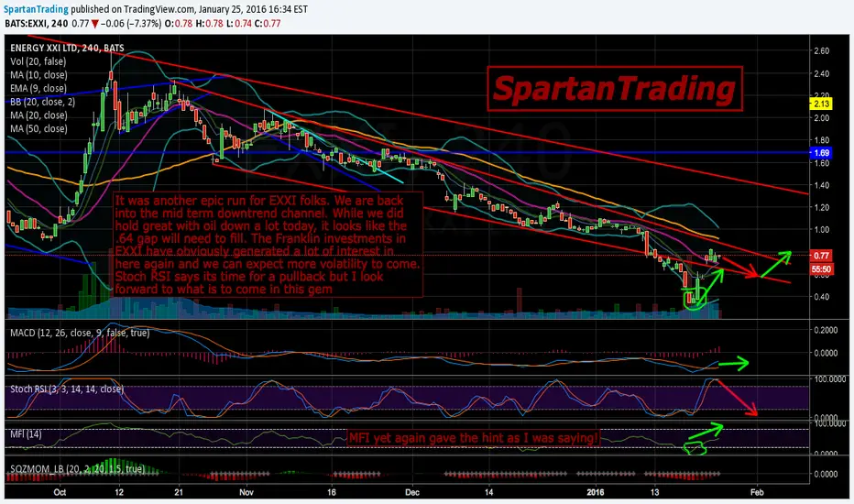Image resolution: width=854 pixels, height=504 pixels.
Task: Click the 1.80 price axis label
Action: pyautogui.click(x=821, y=140)
